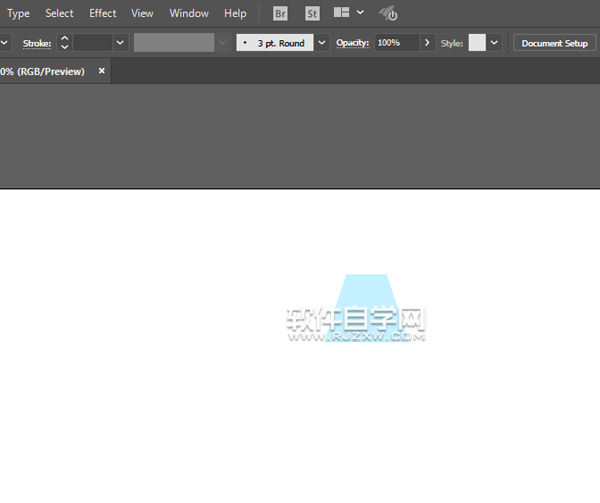Expand the Opacity slider arrow
The height and width of the screenshot is (503, 600).
click(x=428, y=43)
